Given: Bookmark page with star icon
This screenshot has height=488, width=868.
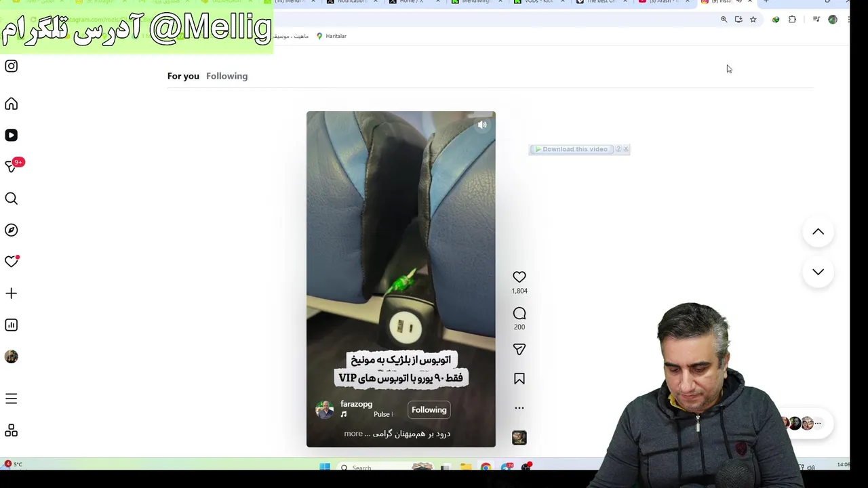Looking at the screenshot, I should (x=753, y=20).
